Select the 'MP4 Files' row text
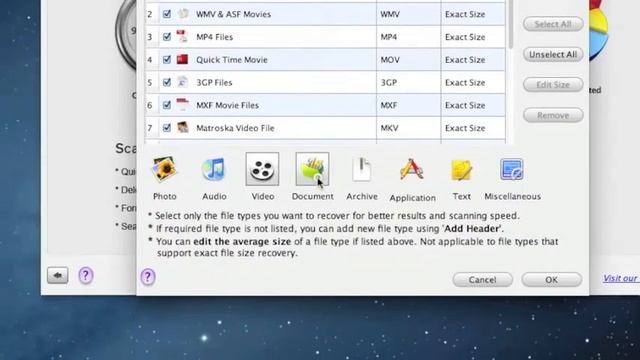Image resolution: width=640 pixels, height=360 pixels. pos(215,37)
